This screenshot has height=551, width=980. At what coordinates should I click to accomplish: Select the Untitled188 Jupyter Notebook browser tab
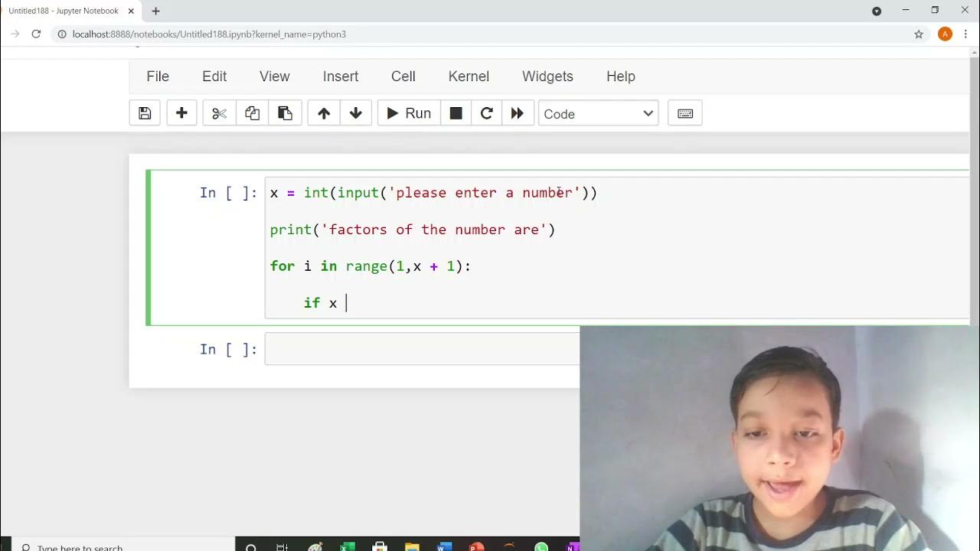(70, 11)
